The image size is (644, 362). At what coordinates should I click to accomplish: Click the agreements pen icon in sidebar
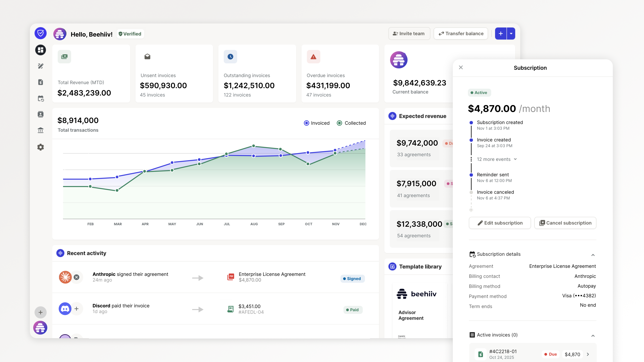(40, 66)
